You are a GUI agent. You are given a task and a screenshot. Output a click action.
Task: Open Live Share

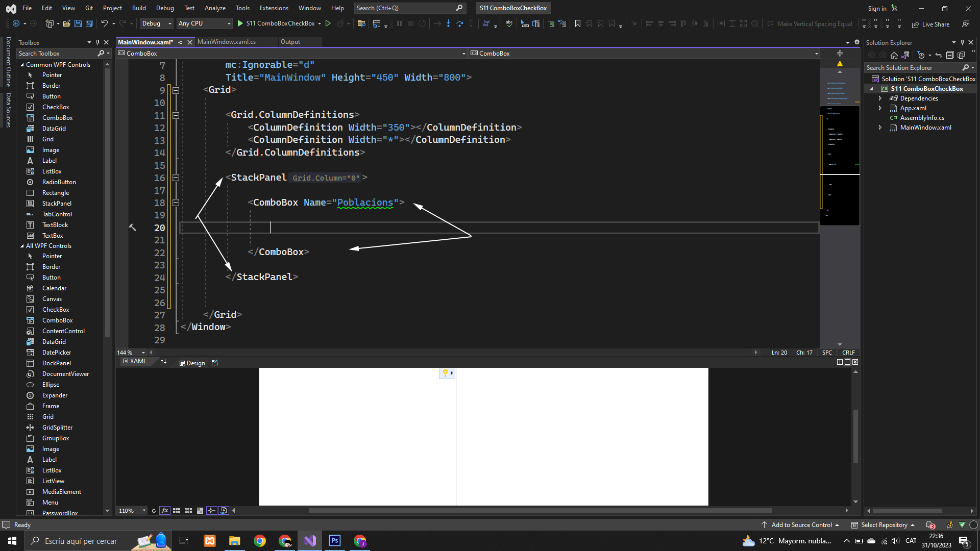[930, 24]
